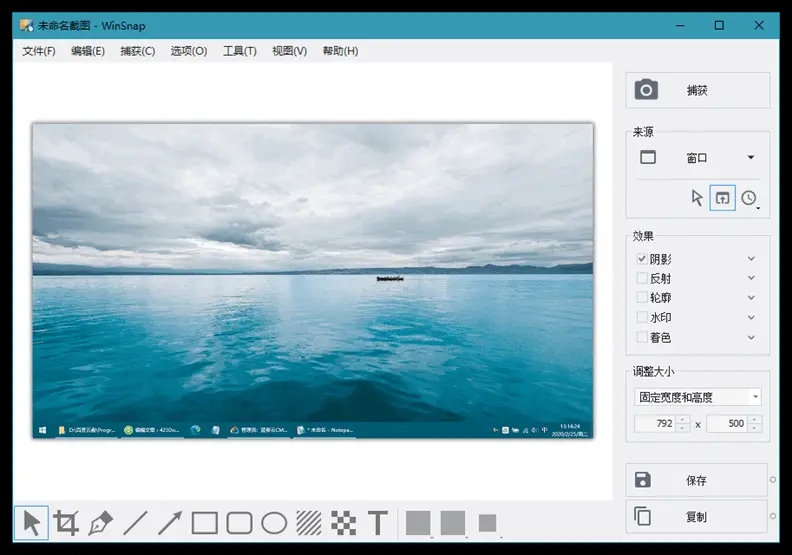Disable the 阴影 shadow effect checkbox

642,259
